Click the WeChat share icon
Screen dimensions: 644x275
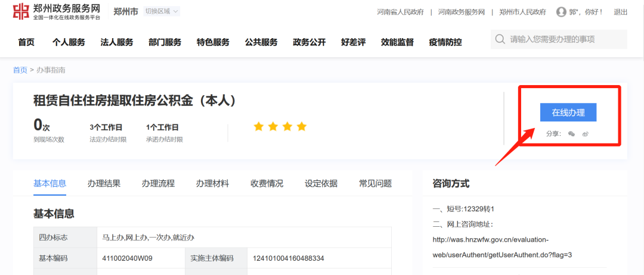click(572, 134)
